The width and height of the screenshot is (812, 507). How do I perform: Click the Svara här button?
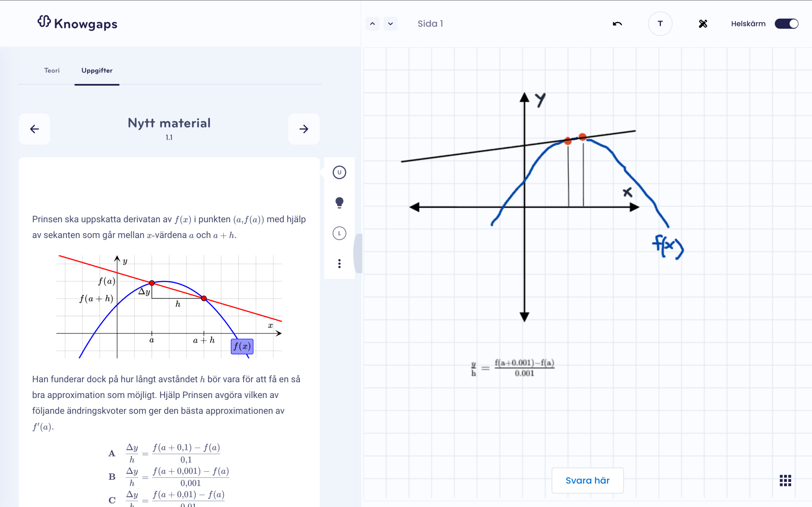[587, 480]
